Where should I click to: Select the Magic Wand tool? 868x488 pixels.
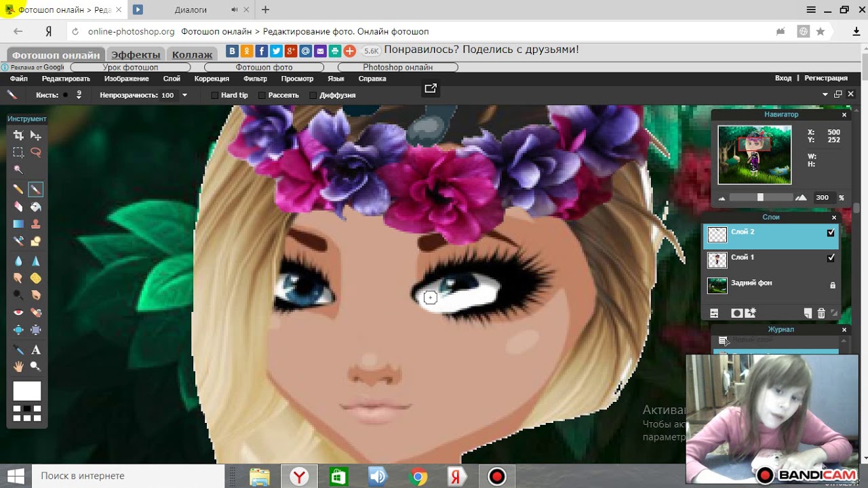tap(18, 169)
